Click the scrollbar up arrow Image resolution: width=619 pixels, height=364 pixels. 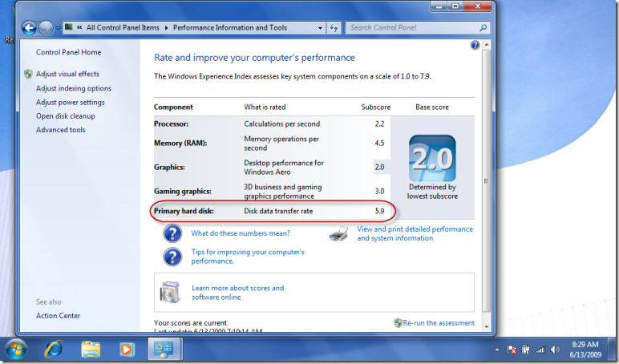tap(487, 45)
